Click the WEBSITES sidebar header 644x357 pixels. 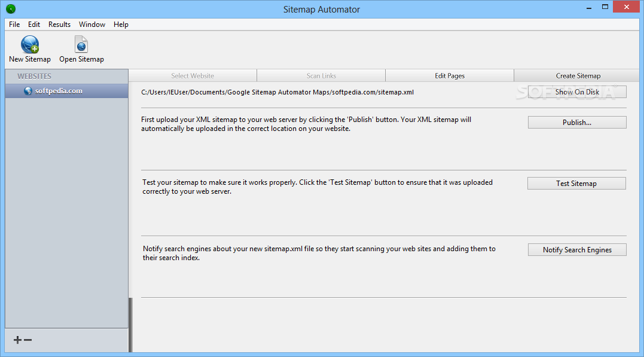[x=35, y=77]
